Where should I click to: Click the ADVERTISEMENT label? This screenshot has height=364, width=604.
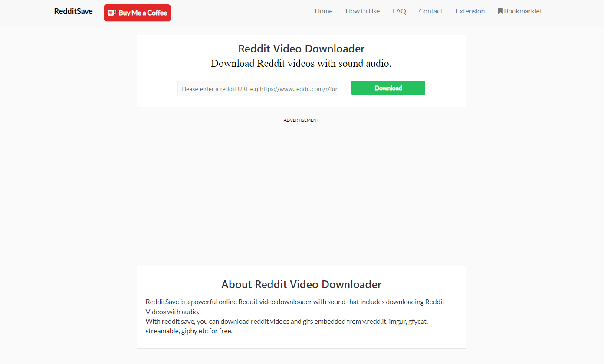pyautogui.click(x=301, y=120)
